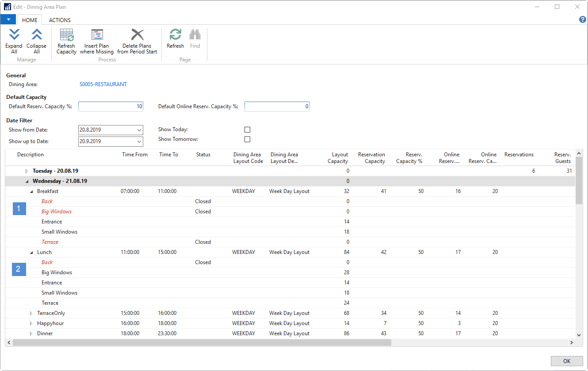The width and height of the screenshot is (588, 371).
Task: Tick the Show Tomorrow checkbox
Action: coord(247,140)
